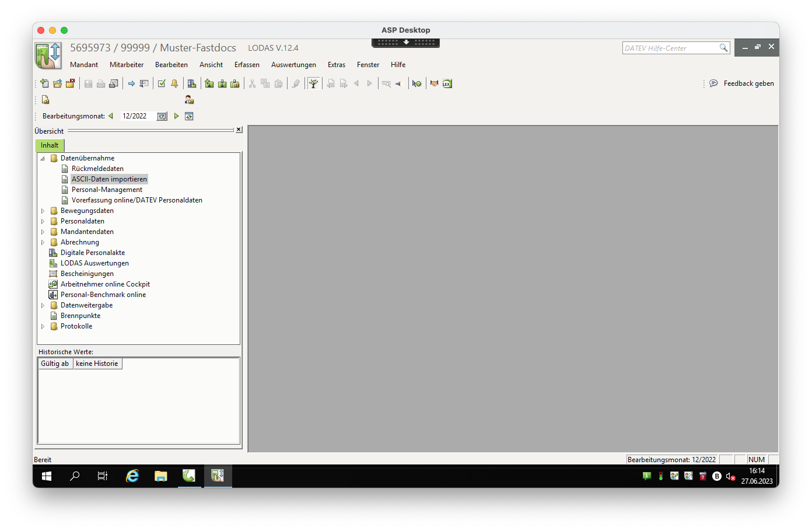The image size is (812, 531).
Task: Go to previous Bearbeitungsmonat with green left arrow
Action: click(x=111, y=116)
